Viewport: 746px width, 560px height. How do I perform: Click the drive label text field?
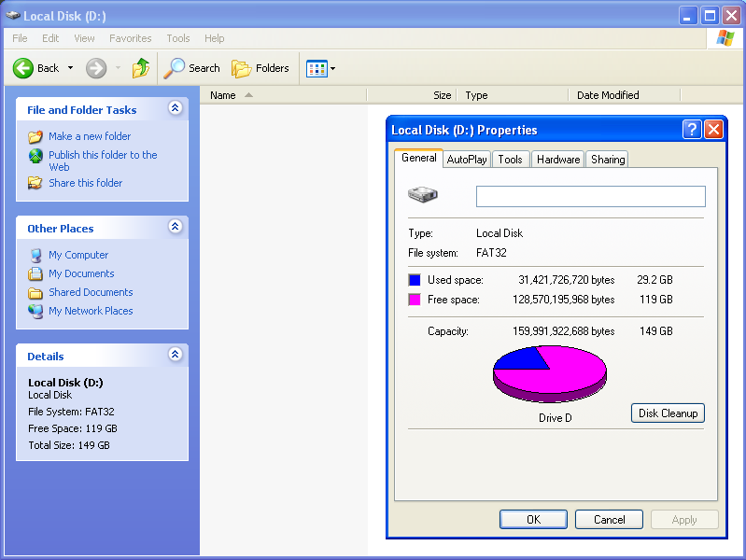pos(590,196)
